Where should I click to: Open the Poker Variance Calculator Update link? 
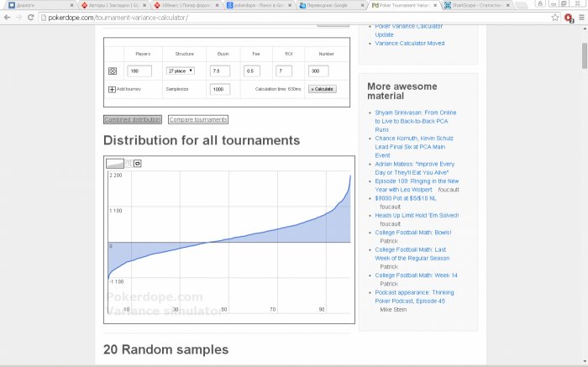(409, 30)
